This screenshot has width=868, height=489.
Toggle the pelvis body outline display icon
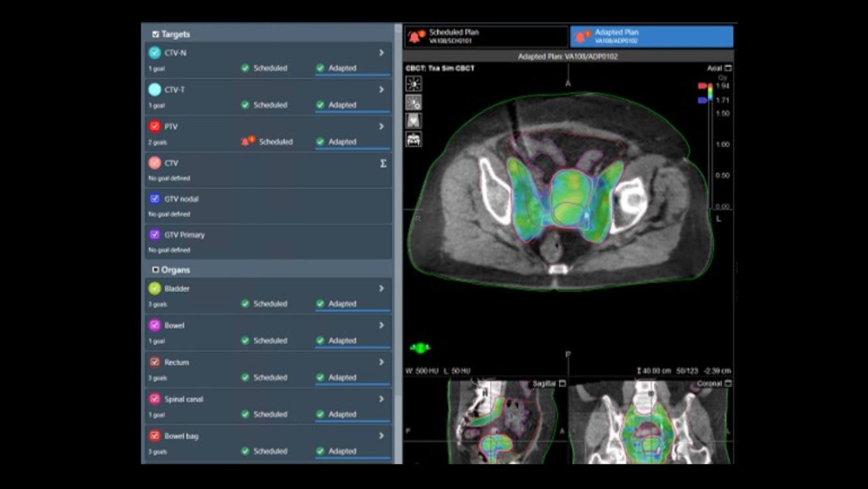(414, 121)
